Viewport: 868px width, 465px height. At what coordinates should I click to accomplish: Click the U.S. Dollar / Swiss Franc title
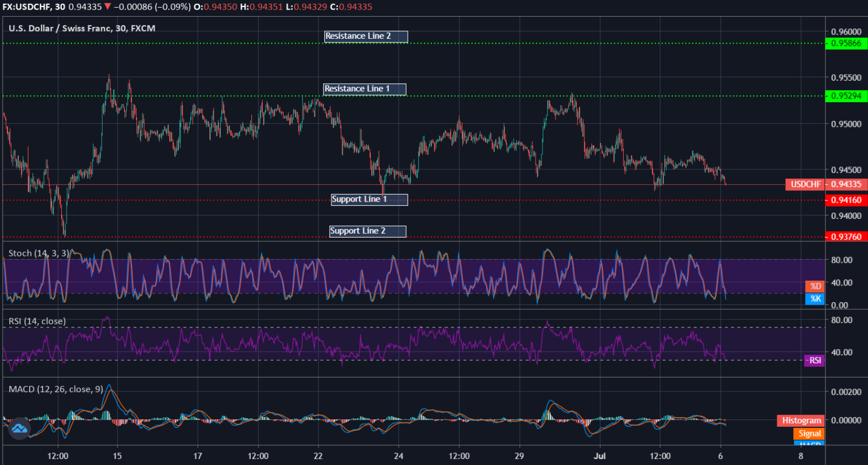pos(82,28)
